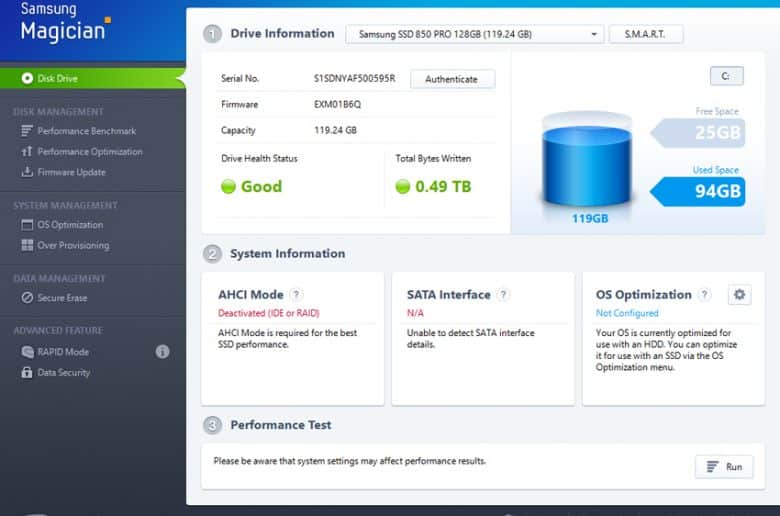
Task: Open Performance Benchmark from sidebar
Action: tap(87, 131)
